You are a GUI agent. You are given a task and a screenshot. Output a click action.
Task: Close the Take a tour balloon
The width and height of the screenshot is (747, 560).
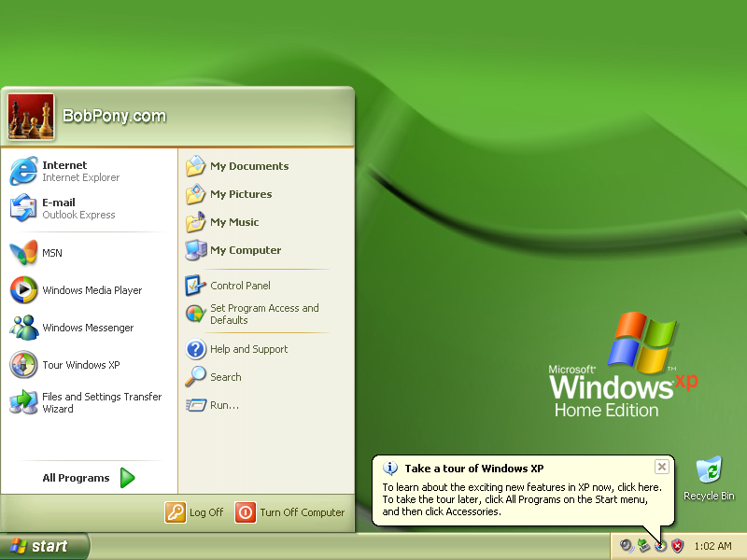662,467
